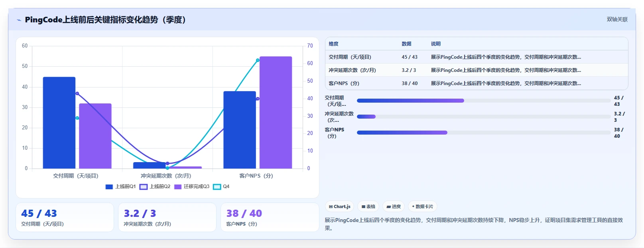
Task: Click the 45 / 43 data card
Action: (65, 217)
